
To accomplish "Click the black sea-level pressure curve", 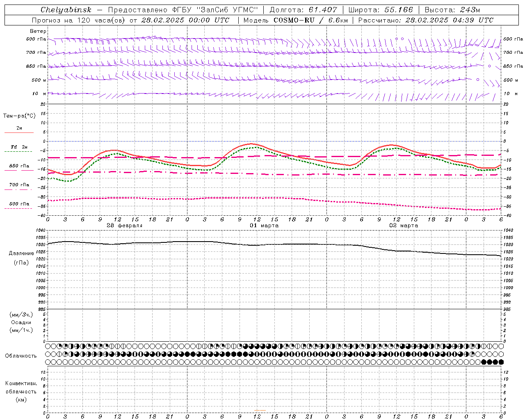I will [x=274, y=244].
